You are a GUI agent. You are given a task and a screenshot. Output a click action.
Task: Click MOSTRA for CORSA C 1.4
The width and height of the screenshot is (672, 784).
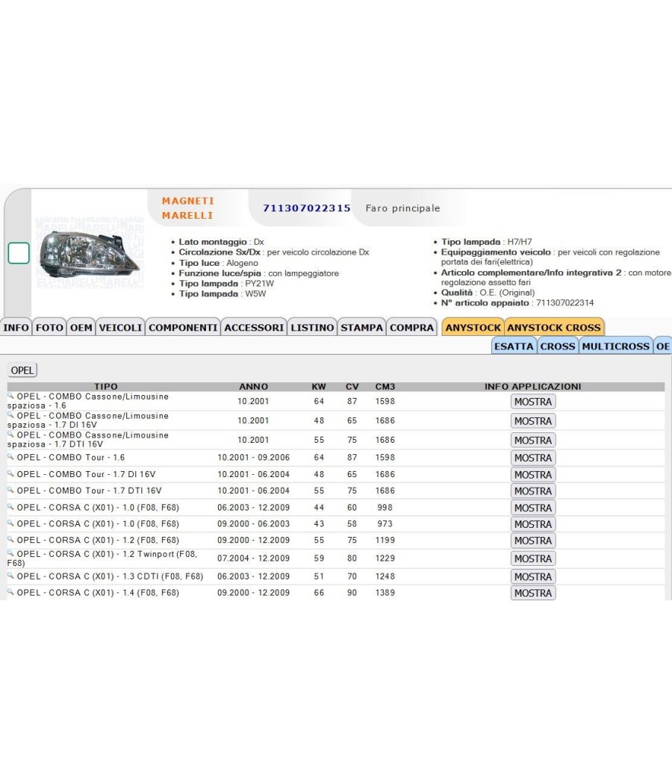coord(533,593)
